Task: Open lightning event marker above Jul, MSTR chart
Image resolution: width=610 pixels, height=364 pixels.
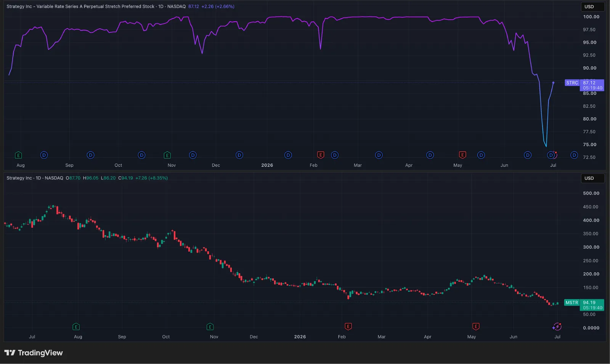Action: (557, 327)
